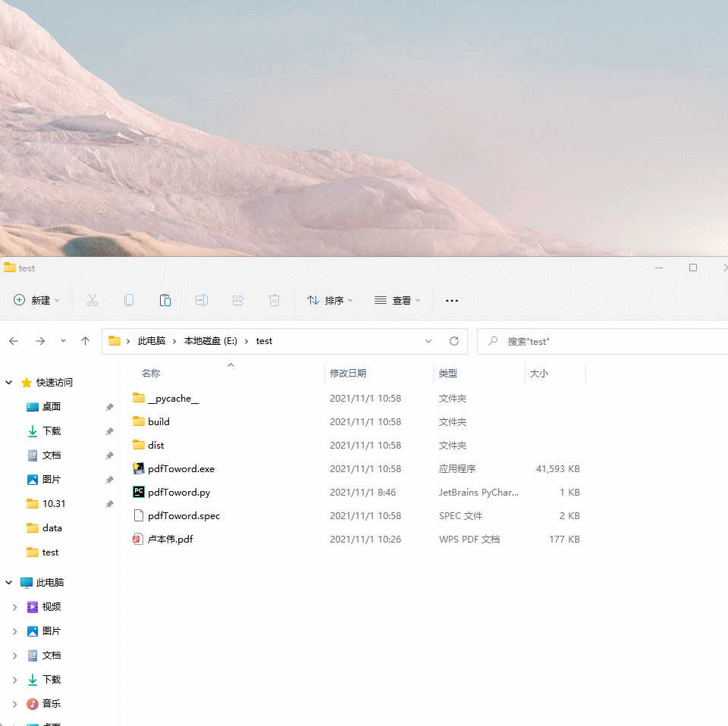728x726 pixels.
Task: Select the dist folder icon
Action: (138, 445)
